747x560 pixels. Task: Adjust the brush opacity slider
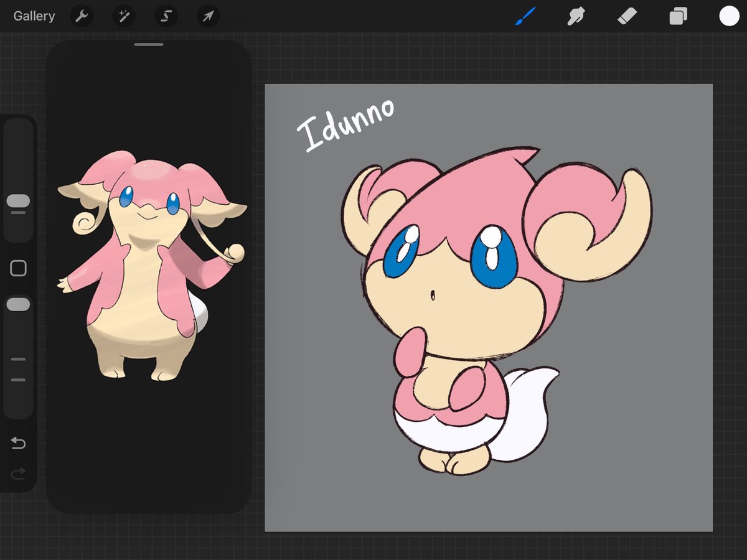18,304
